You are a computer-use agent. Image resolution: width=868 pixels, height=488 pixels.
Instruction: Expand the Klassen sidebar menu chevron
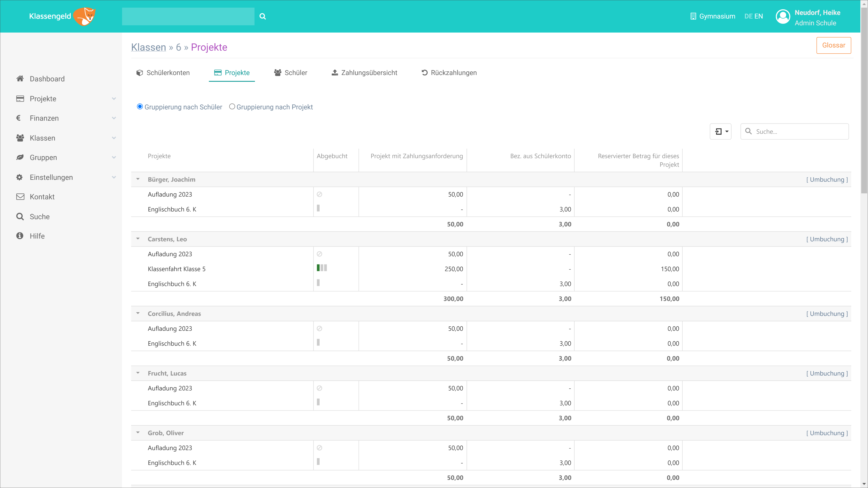114,138
